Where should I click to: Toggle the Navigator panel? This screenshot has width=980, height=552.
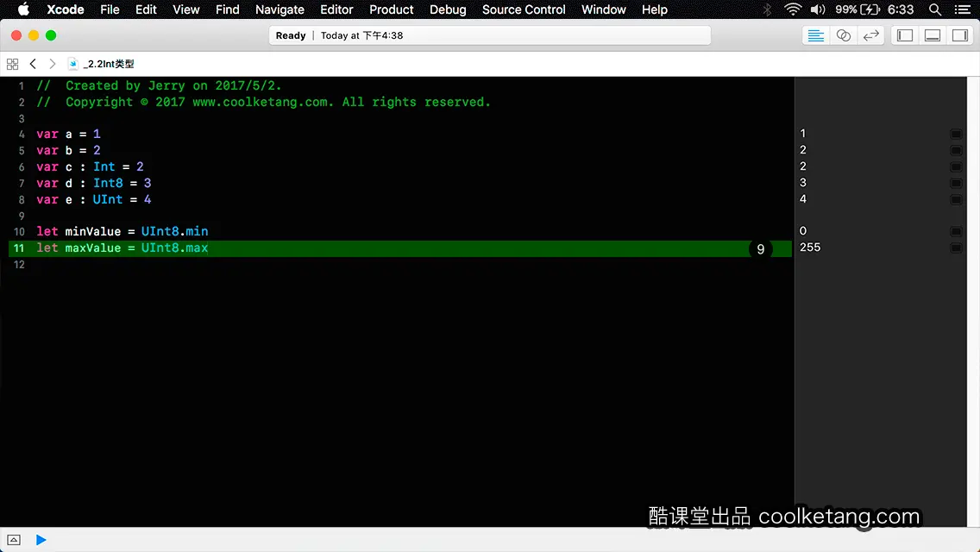tap(905, 35)
